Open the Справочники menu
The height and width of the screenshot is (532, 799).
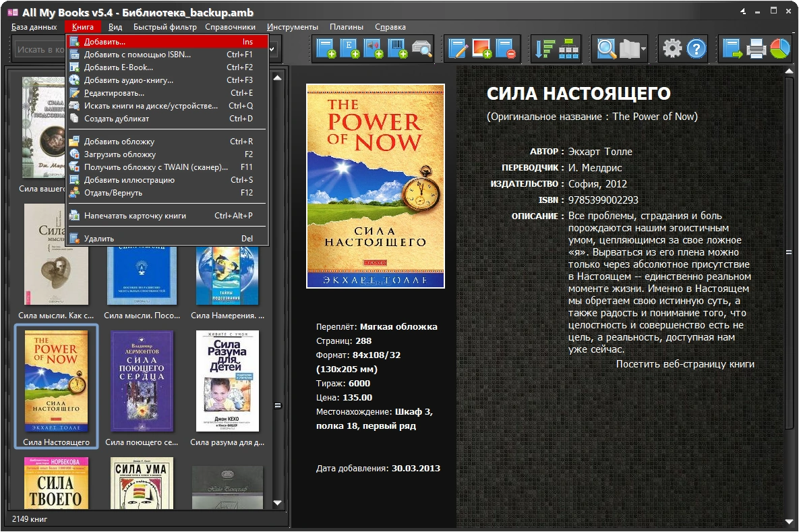tap(231, 27)
